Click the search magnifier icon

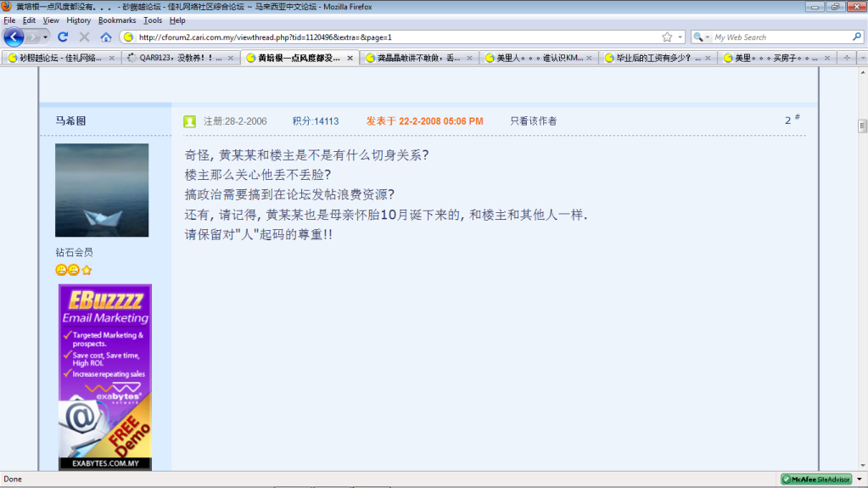(x=857, y=37)
